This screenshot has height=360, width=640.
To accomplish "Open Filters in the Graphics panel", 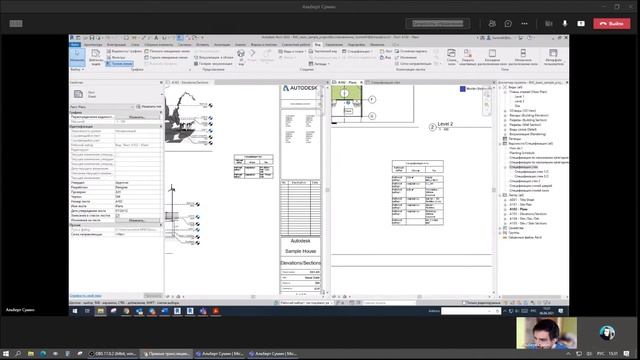I will tap(116, 58).
